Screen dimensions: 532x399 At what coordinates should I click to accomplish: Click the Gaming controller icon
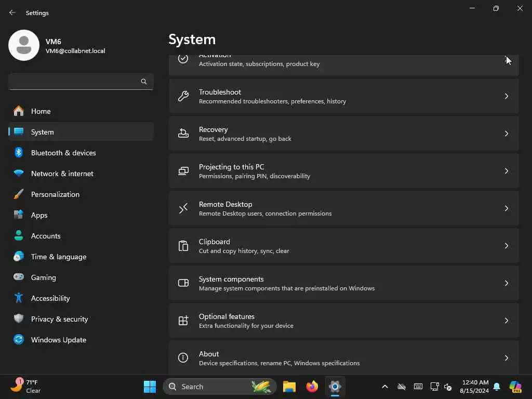19,277
